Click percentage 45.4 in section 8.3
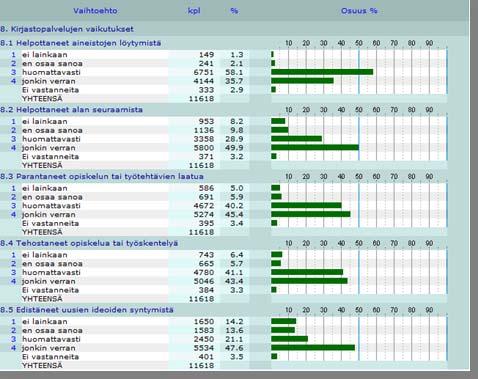 pos(234,214)
